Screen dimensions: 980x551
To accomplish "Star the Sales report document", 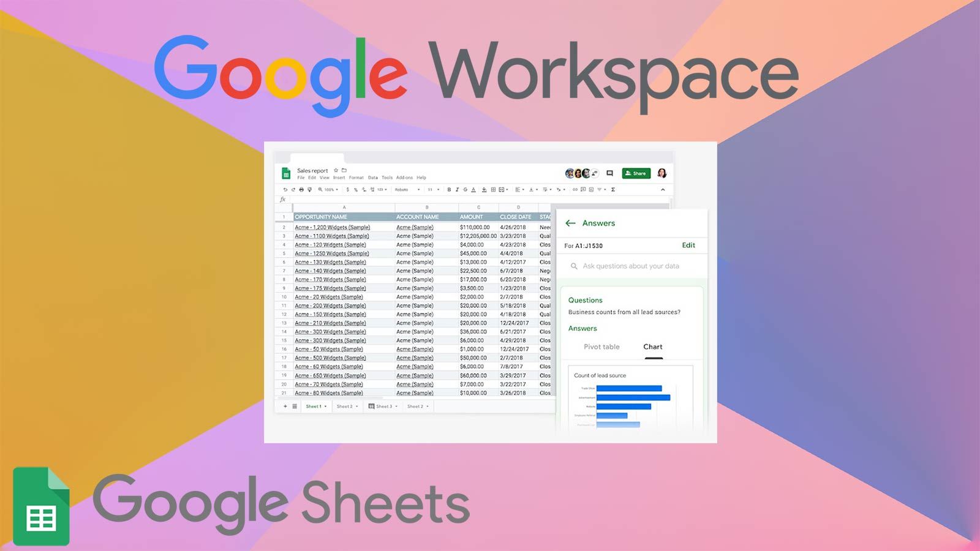I will coord(336,170).
